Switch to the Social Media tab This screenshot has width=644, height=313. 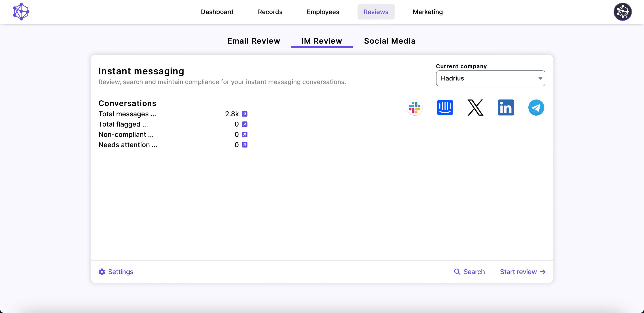coord(390,41)
